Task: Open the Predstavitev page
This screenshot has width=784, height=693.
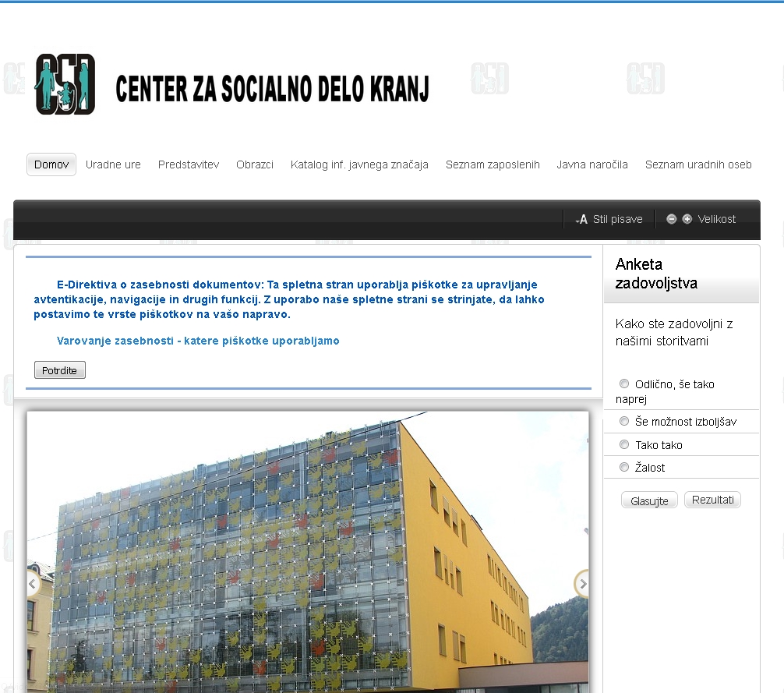Action: click(x=189, y=164)
